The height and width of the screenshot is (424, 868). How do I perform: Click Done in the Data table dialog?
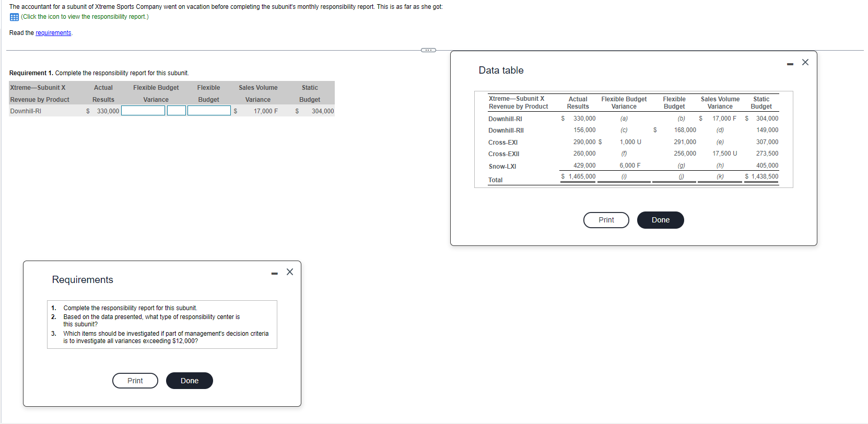661,220
